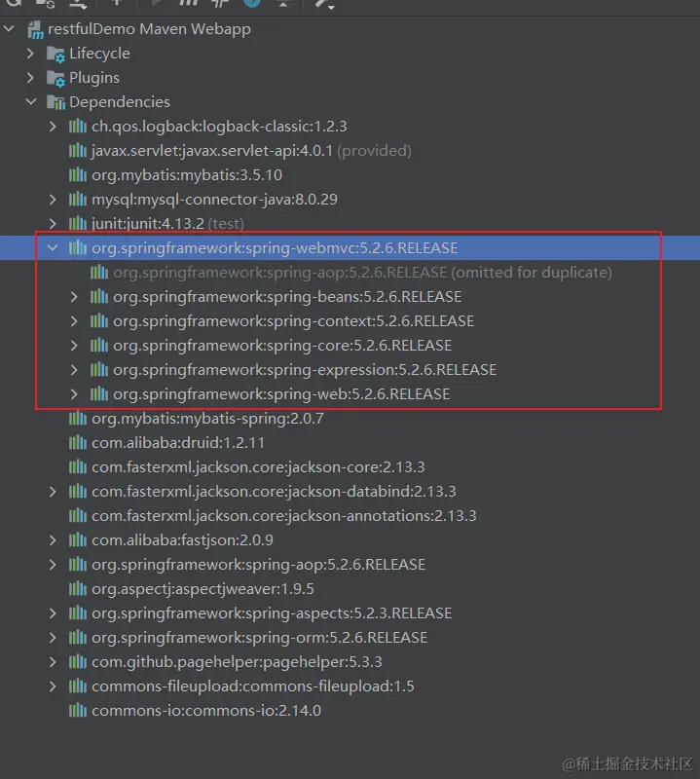Click library icon of omitted spring-aop entry

[99, 273]
